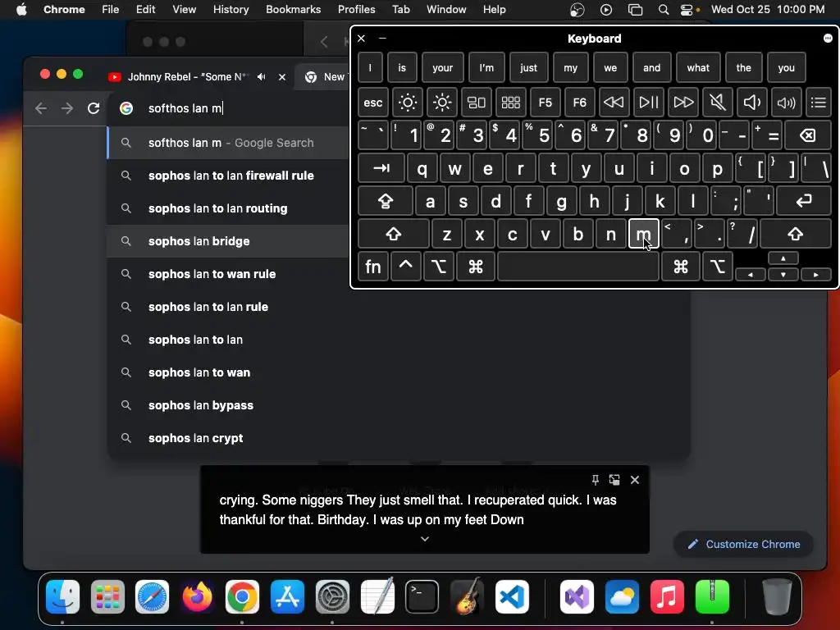
Task: Click Chrome's back arrow
Action: coord(41,109)
